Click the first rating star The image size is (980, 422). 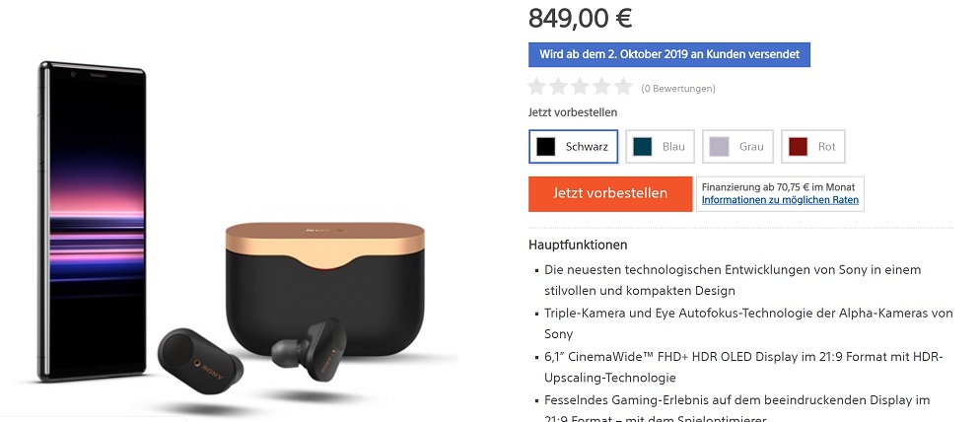pos(537,87)
